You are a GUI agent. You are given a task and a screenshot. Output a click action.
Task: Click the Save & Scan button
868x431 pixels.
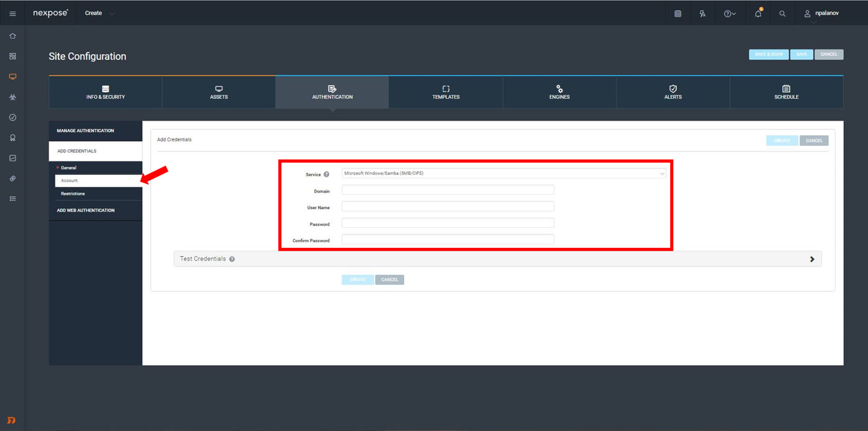click(x=769, y=54)
